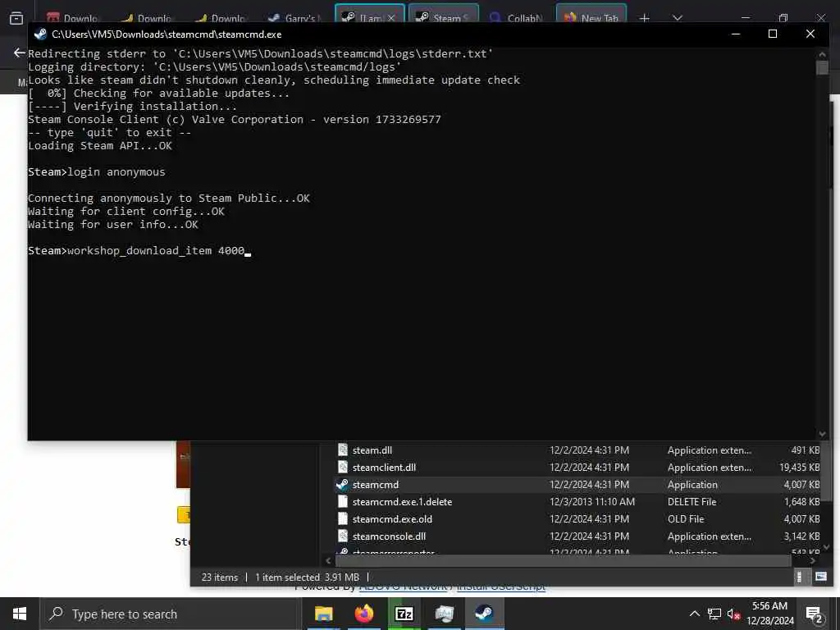Switch to the CollabN browser tab

517,18
